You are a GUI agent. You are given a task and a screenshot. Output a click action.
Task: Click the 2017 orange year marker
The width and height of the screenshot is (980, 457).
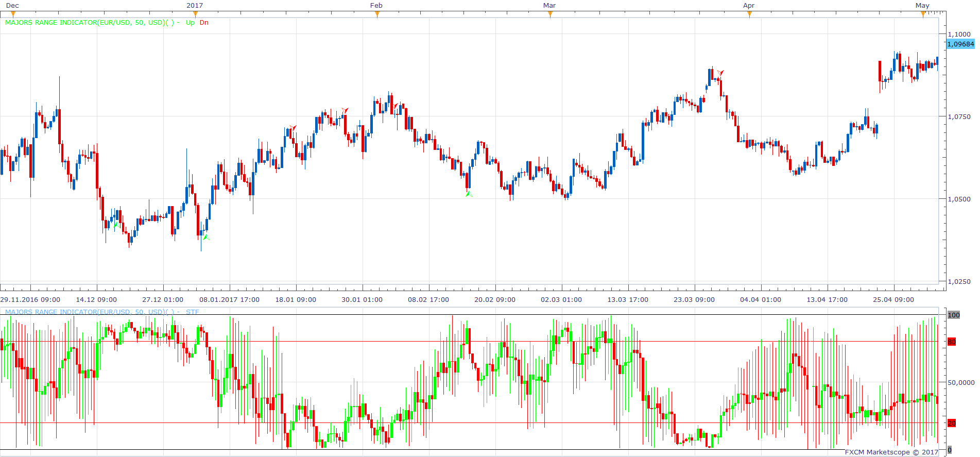[195, 14]
